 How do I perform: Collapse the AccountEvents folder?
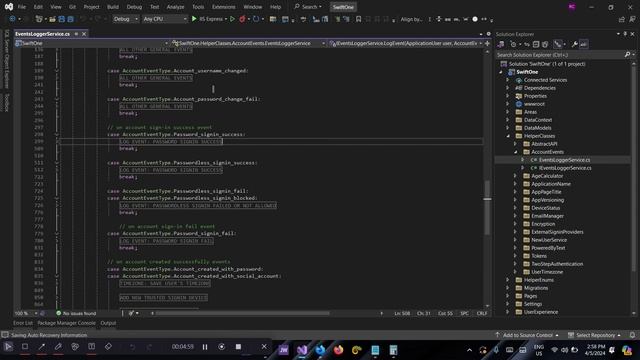click(x=516, y=152)
